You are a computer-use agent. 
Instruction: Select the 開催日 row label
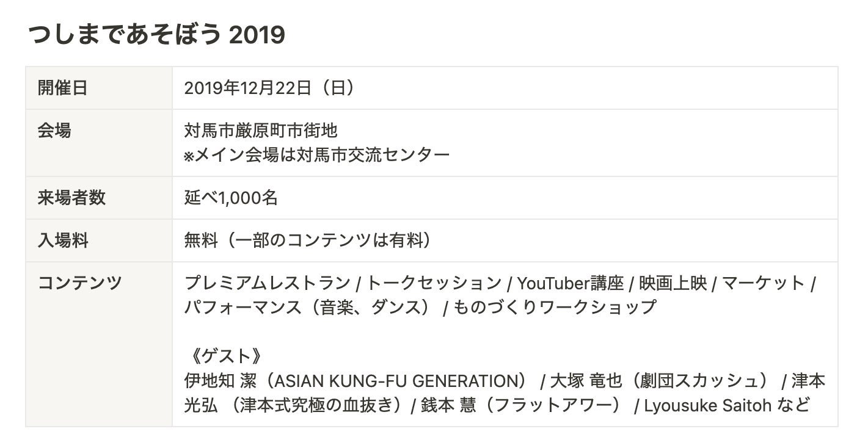62,88
